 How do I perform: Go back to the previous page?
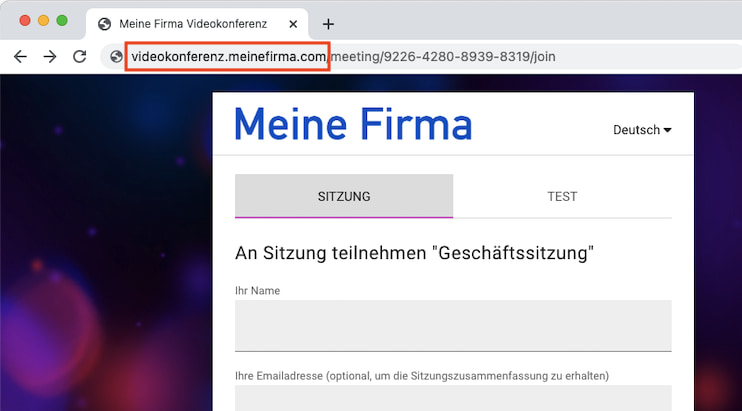20,57
